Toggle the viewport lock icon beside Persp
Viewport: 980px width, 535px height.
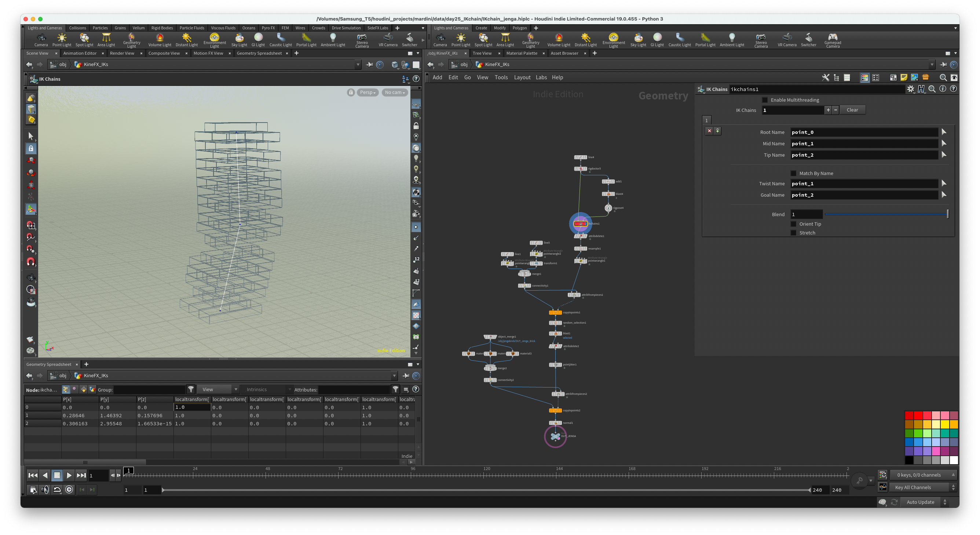[351, 92]
